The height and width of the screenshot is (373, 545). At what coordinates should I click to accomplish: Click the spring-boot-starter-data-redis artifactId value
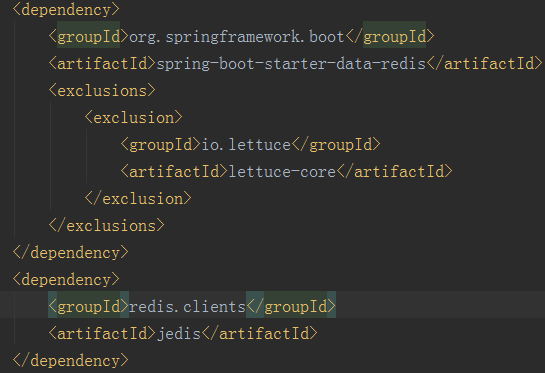(291, 64)
